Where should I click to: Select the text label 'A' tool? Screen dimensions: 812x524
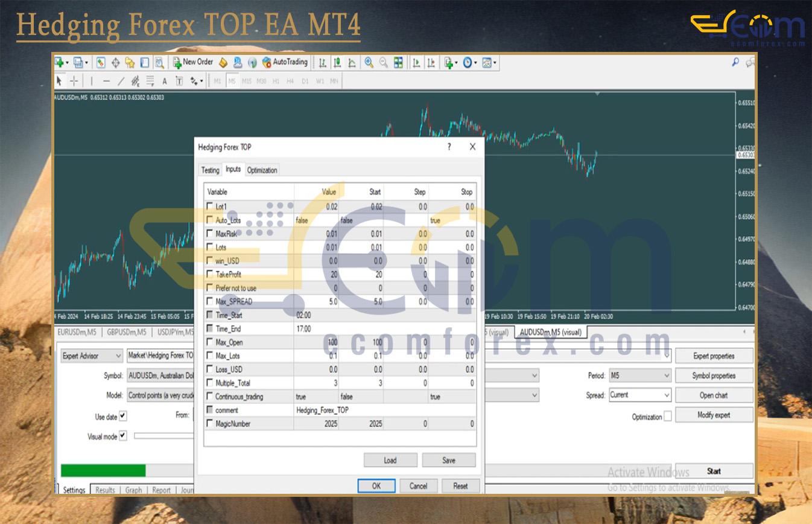(x=165, y=81)
